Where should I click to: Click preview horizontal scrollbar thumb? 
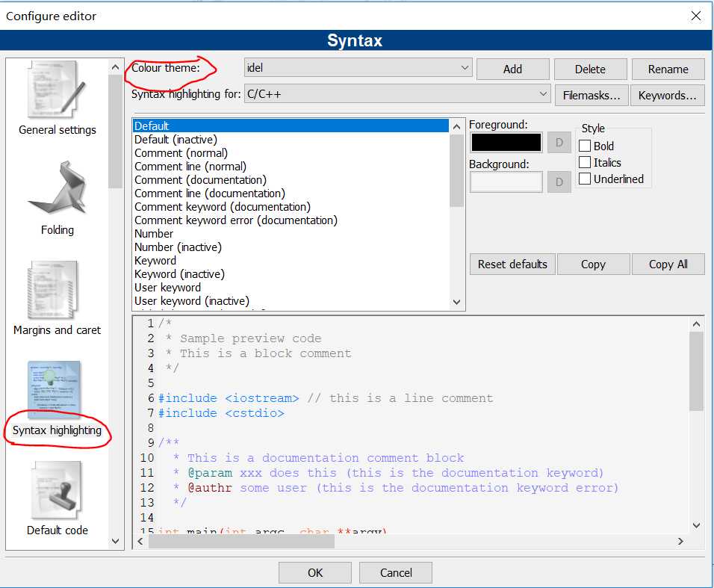point(241,541)
